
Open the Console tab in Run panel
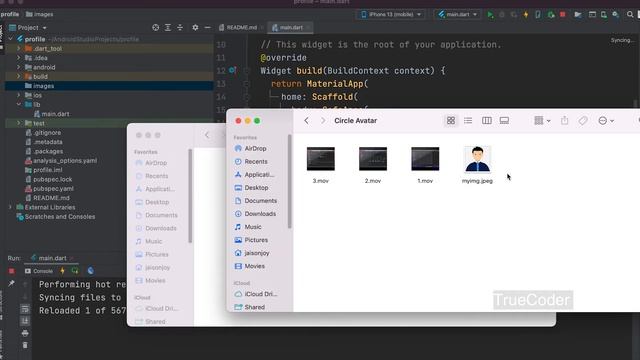(x=39, y=271)
